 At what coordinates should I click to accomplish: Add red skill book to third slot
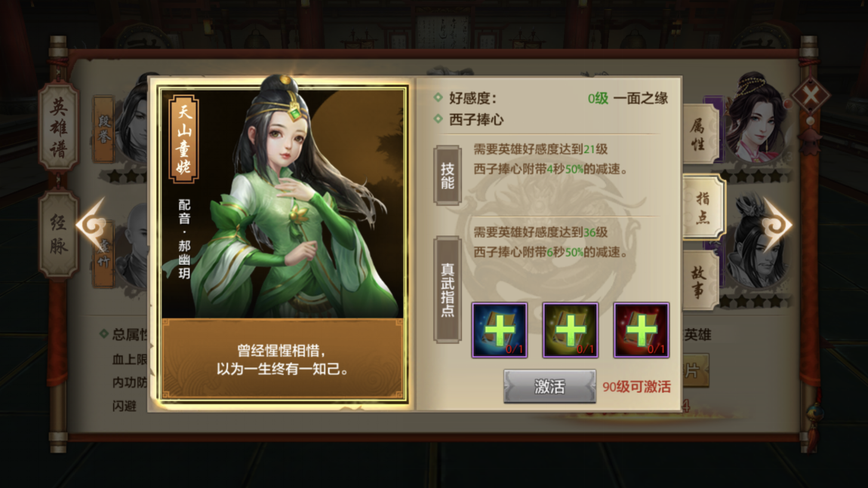(x=641, y=330)
